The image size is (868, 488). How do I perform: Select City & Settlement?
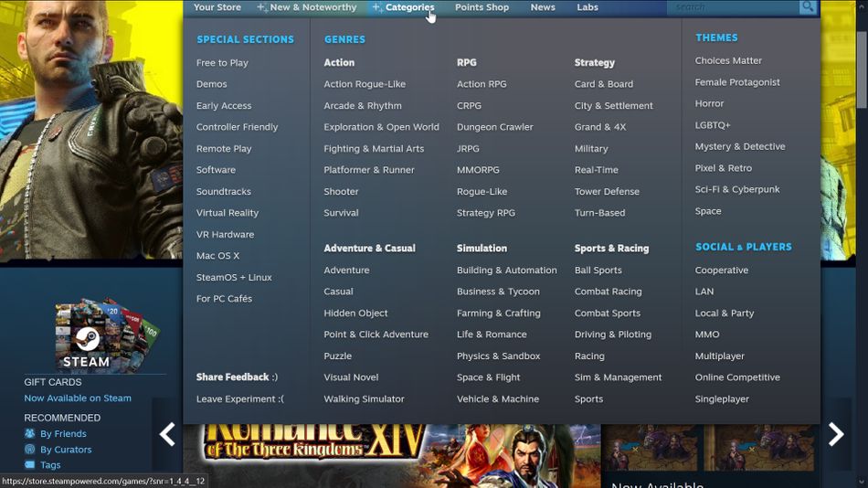pos(613,106)
